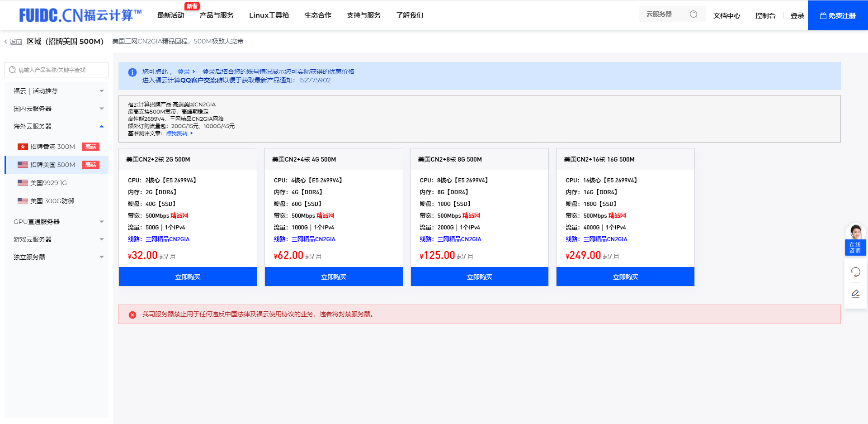Open the 点我跳转 benchmark article link

click(x=179, y=133)
